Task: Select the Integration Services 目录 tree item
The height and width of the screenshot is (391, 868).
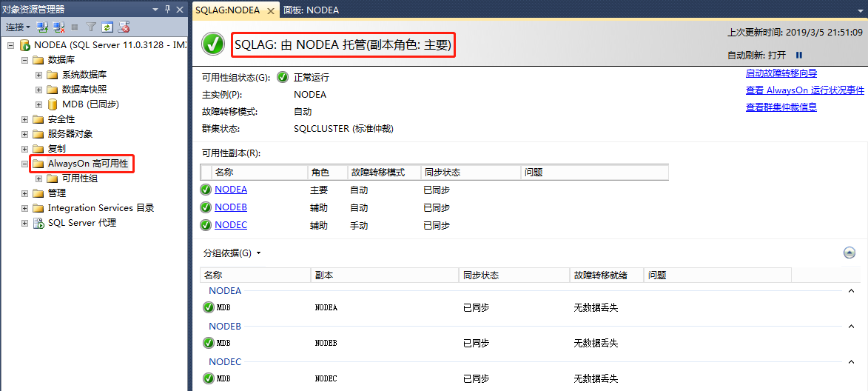Action: tap(101, 208)
